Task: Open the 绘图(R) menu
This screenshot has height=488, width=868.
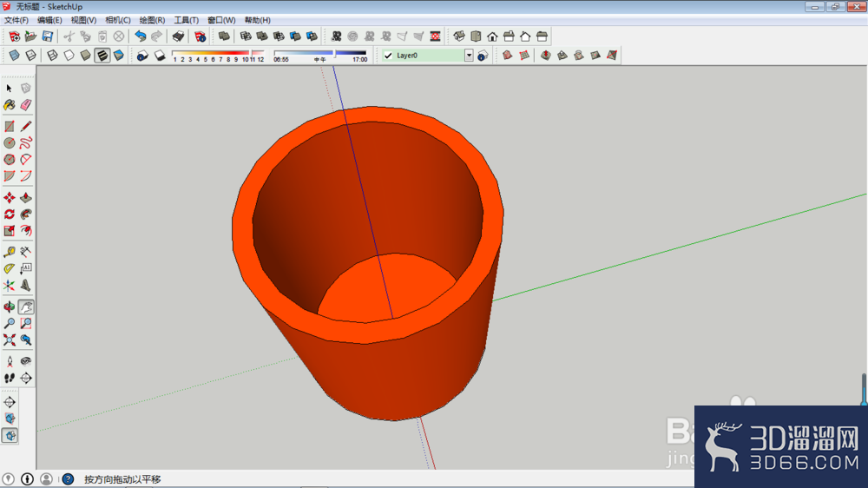Action: pyautogui.click(x=152, y=20)
